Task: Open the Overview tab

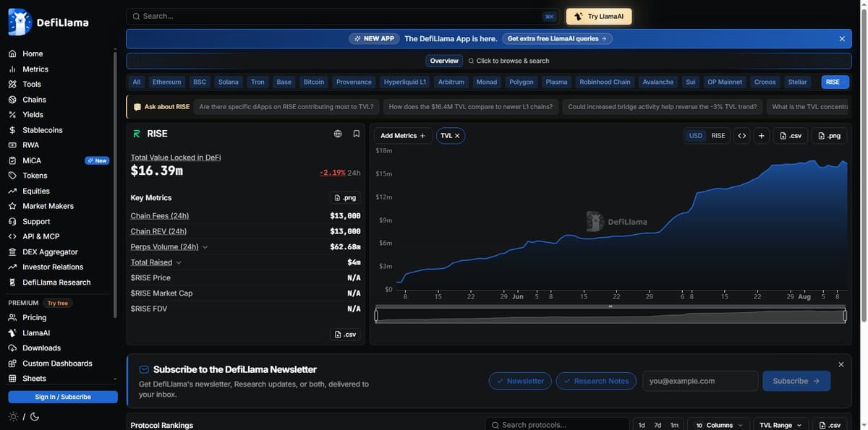Action: point(444,61)
